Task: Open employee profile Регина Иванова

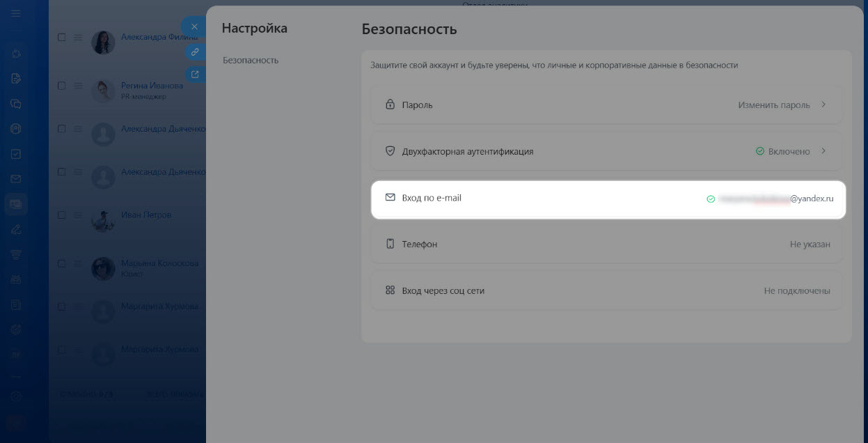Action: (x=152, y=86)
